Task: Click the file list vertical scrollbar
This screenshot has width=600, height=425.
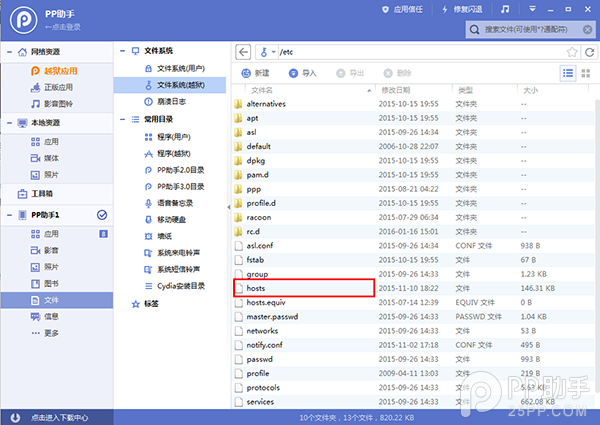Action: tap(597, 245)
